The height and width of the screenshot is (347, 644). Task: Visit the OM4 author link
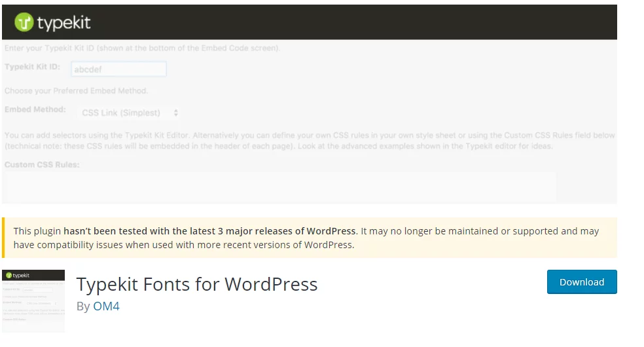tap(106, 306)
